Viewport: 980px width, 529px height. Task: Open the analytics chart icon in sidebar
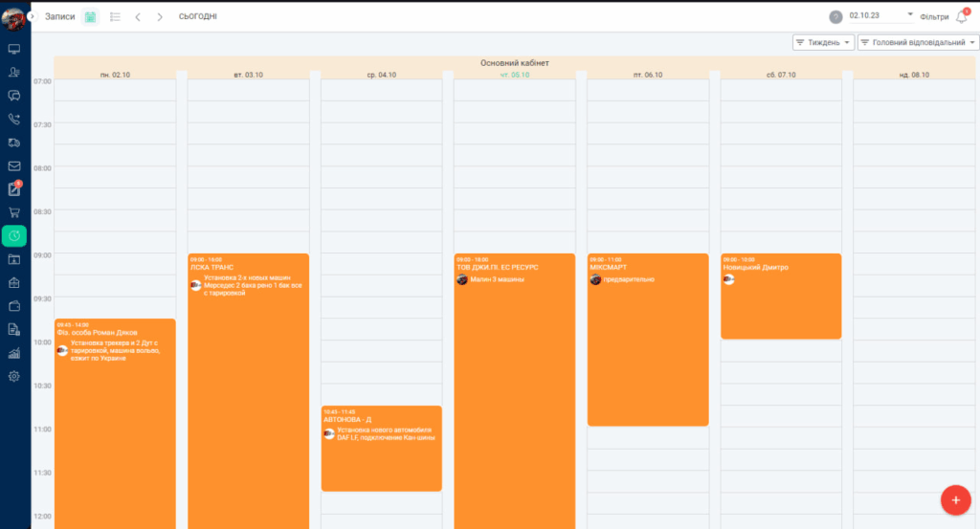coord(14,353)
